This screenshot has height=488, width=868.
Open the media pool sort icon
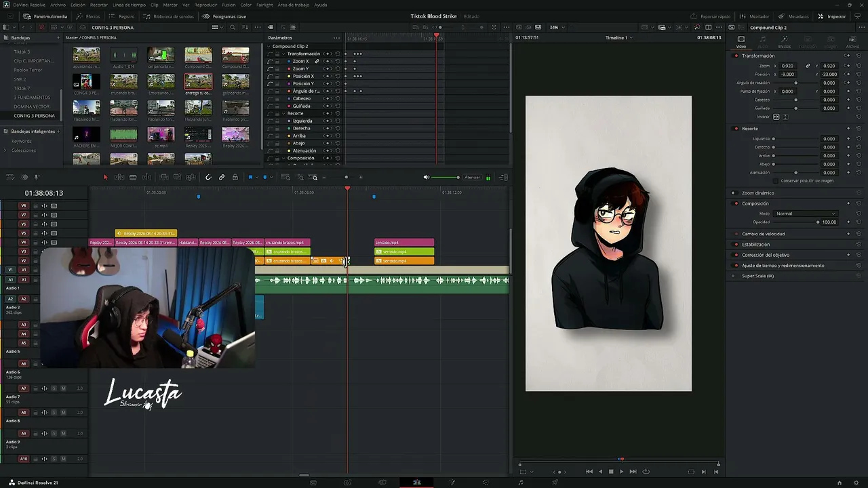[x=245, y=27]
